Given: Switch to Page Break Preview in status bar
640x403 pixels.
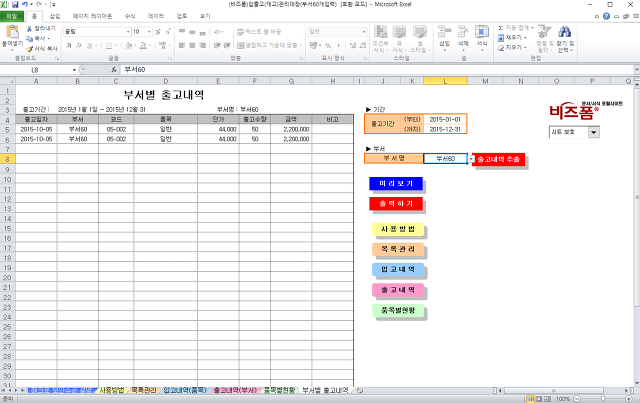Looking at the screenshot, I should point(548,399).
